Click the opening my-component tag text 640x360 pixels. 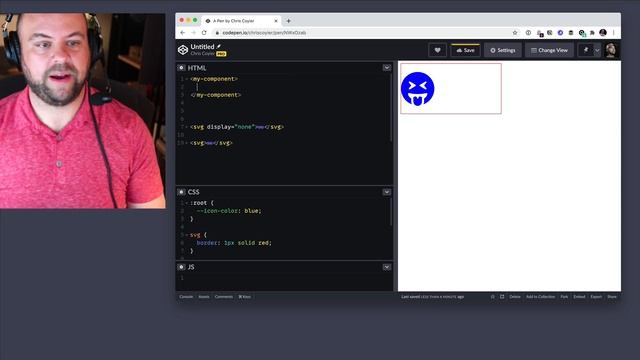click(213, 79)
